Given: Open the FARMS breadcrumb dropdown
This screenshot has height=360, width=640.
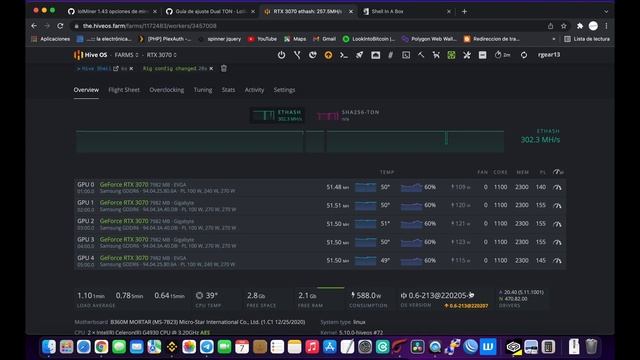Looking at the screenshot, I should 127,55.
